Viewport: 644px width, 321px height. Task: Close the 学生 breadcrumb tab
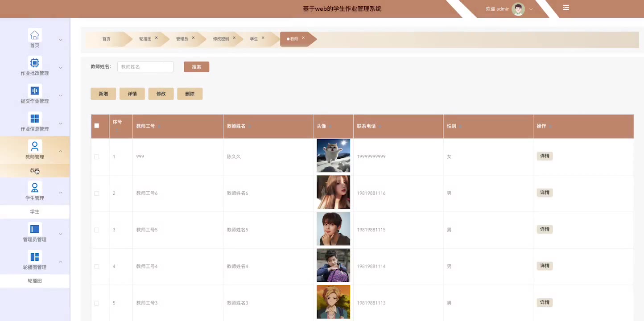[263, 38]
